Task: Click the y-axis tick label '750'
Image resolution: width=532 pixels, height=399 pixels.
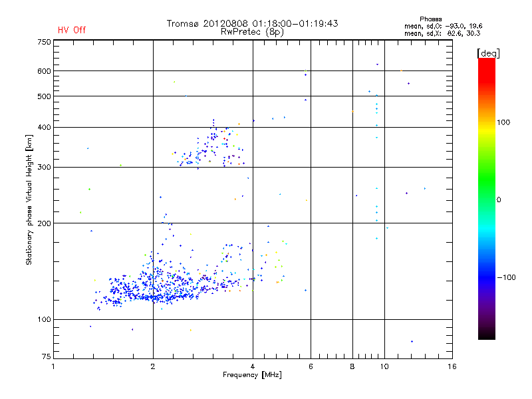Action: [x=44, y=42]
